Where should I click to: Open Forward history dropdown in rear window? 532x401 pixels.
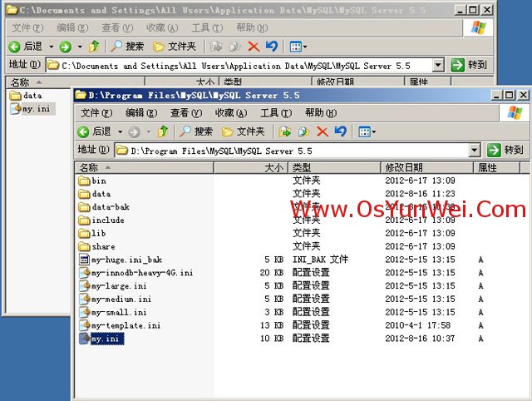80,47
